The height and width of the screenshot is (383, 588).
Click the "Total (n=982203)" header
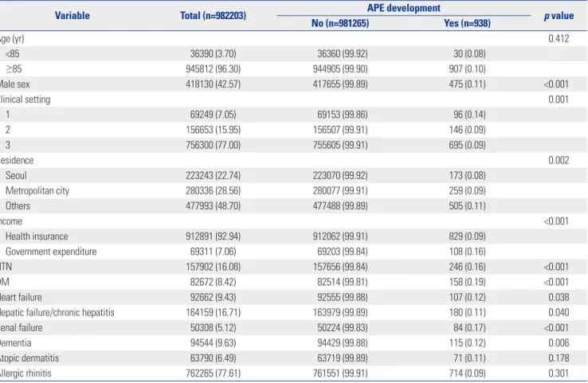click(213, 15)
